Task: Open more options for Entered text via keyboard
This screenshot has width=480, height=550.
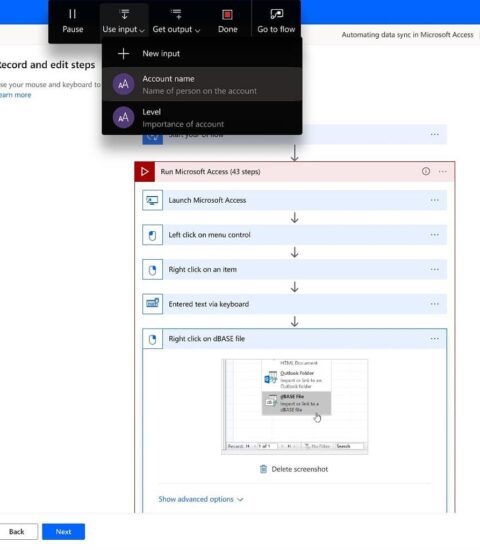Action: tap(434, 304)
